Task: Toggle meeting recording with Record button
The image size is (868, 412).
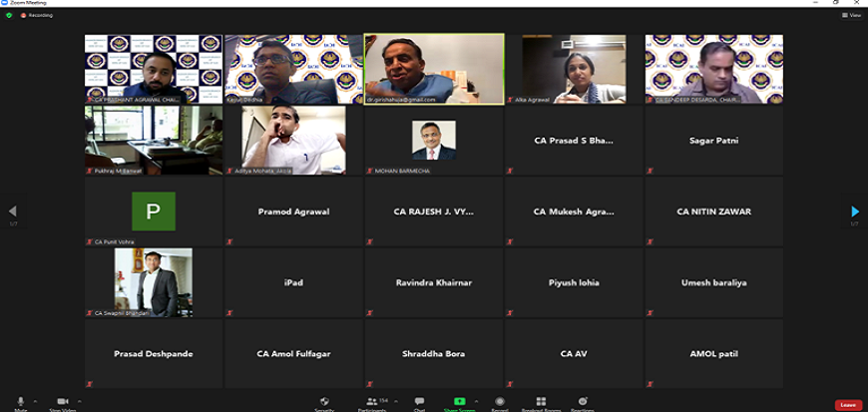Action: [x=500, y=401]
